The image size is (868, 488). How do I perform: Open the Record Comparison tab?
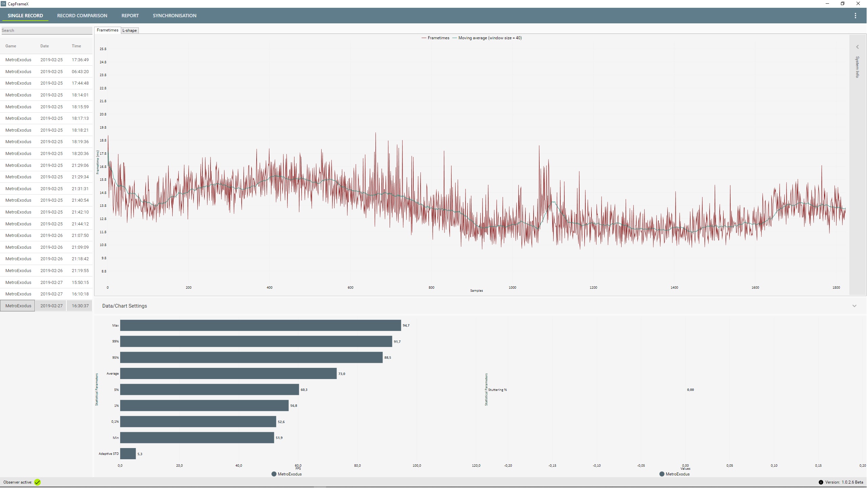tap(82, 16)
